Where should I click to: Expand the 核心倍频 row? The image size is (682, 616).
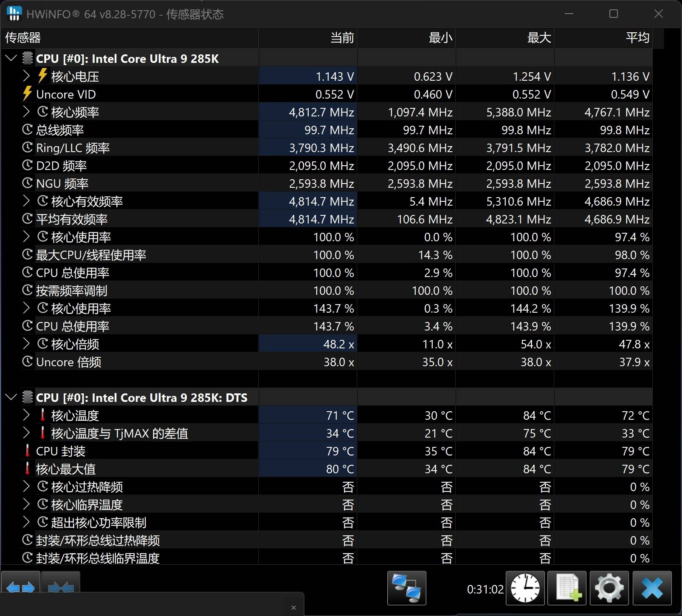pyautogui.click(x=26, y=344)
